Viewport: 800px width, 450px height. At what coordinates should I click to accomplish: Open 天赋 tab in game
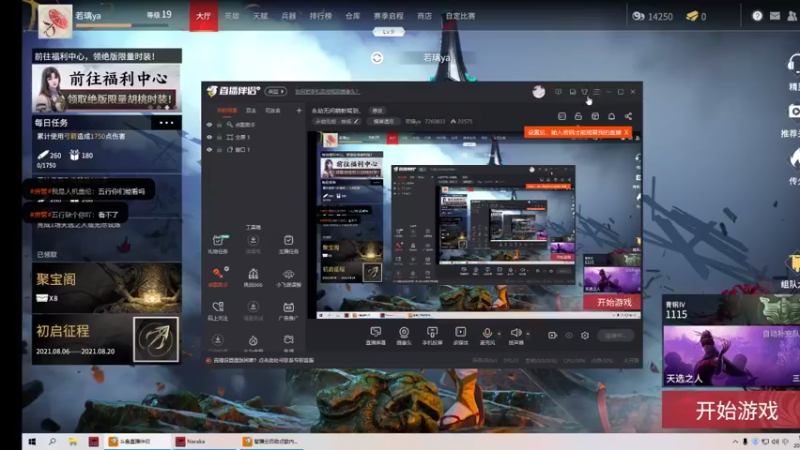click(260, 16)
